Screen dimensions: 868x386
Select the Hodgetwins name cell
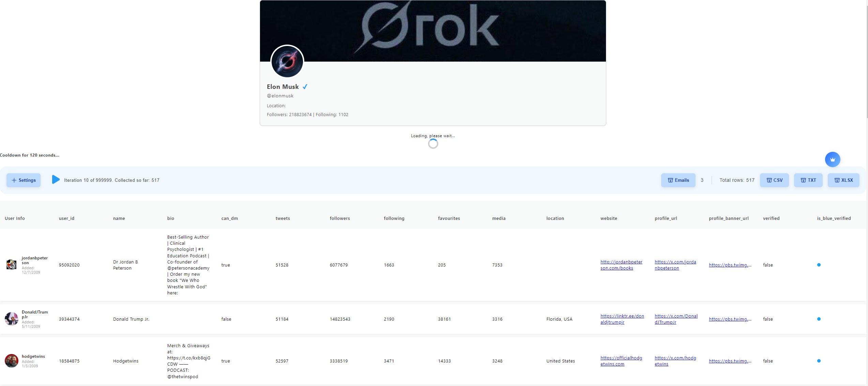(126, 361)
